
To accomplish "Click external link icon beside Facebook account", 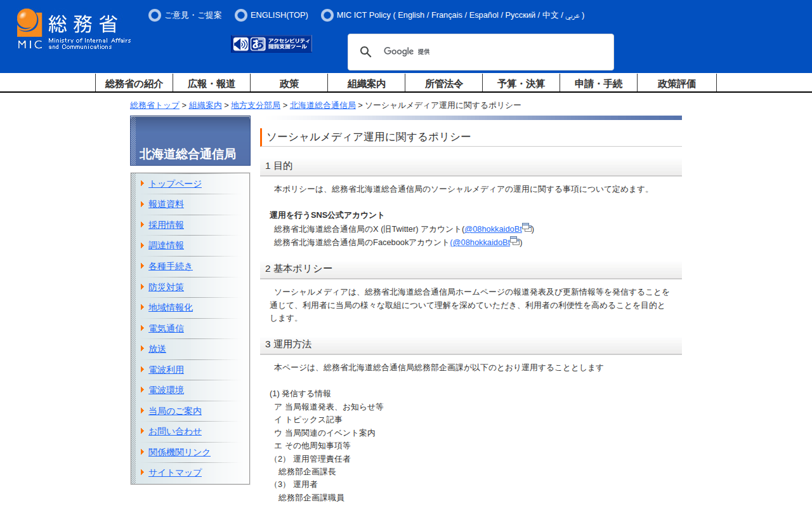I will pos(514,241).
